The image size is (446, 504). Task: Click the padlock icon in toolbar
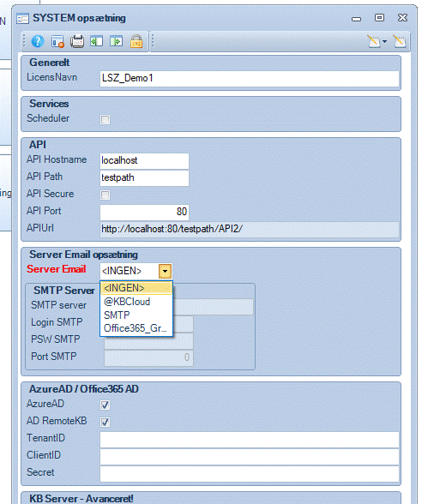tap(136, 41)
